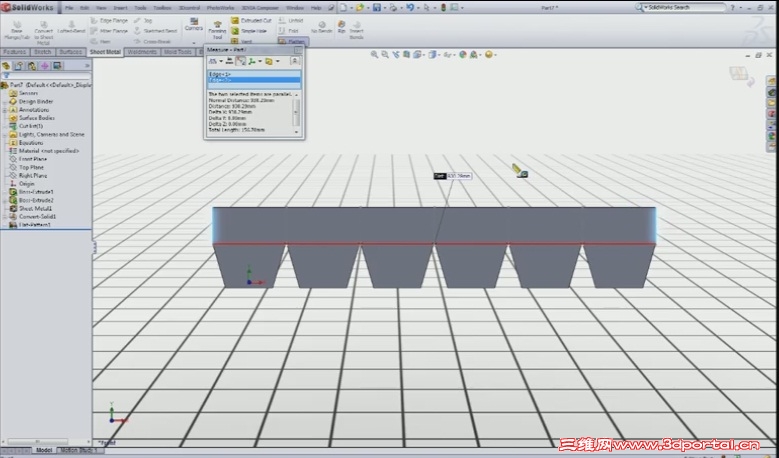Click the Measure results vertical scrollbar

(x=297, y=112)
